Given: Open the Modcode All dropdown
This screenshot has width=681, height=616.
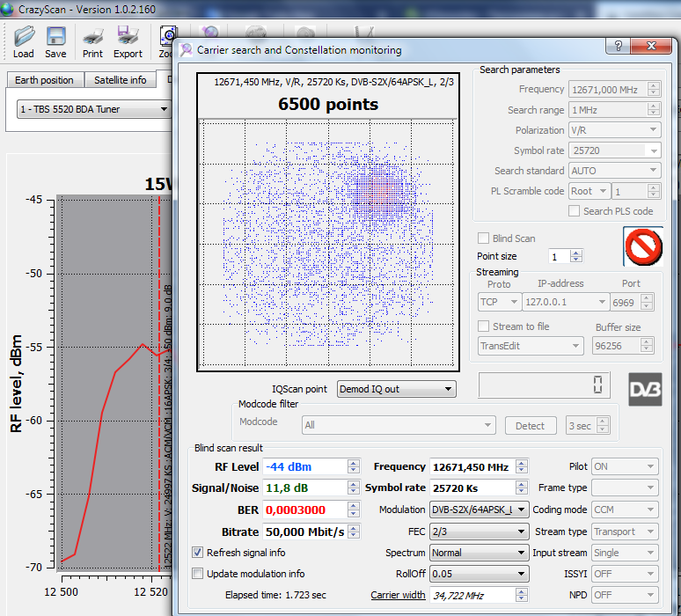Looking at the screenshot, I should (x=399, y=425).
